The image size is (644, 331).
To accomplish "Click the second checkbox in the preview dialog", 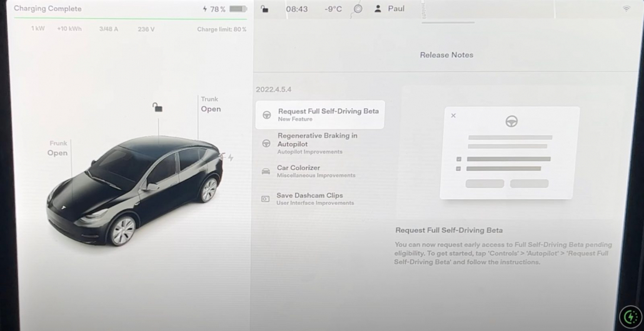I will point(459,169).
